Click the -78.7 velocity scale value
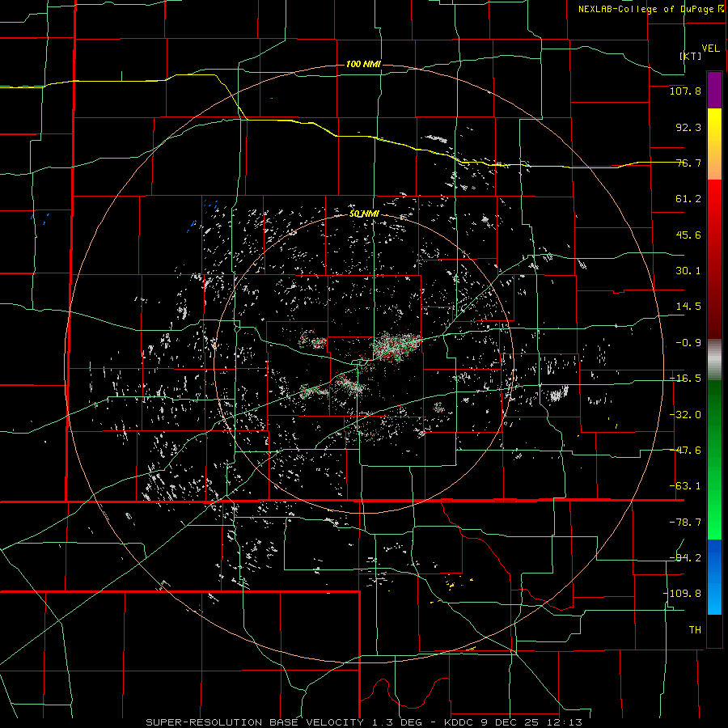The width and height of the screenshot is (728, 728). coord(685,523)
